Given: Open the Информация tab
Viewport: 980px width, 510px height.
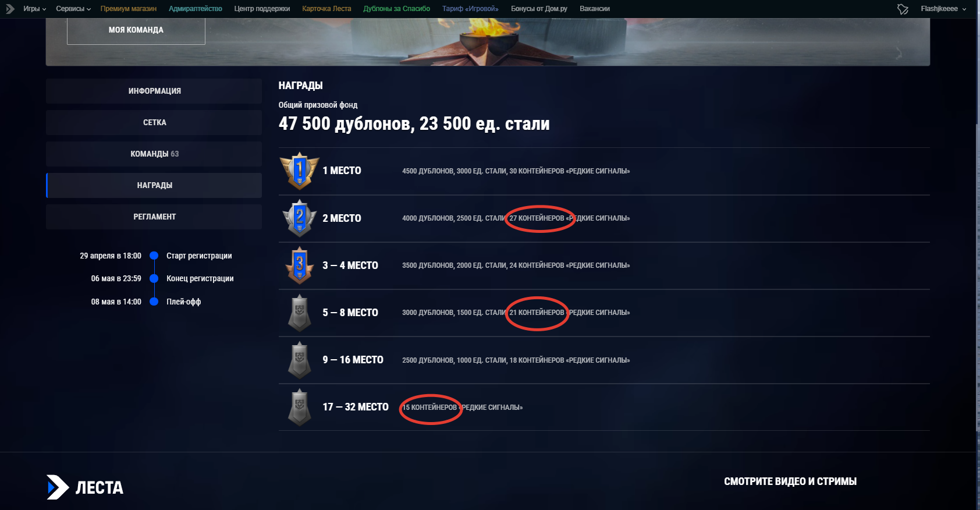Looking at the screenshot, I should coord(154,91).
